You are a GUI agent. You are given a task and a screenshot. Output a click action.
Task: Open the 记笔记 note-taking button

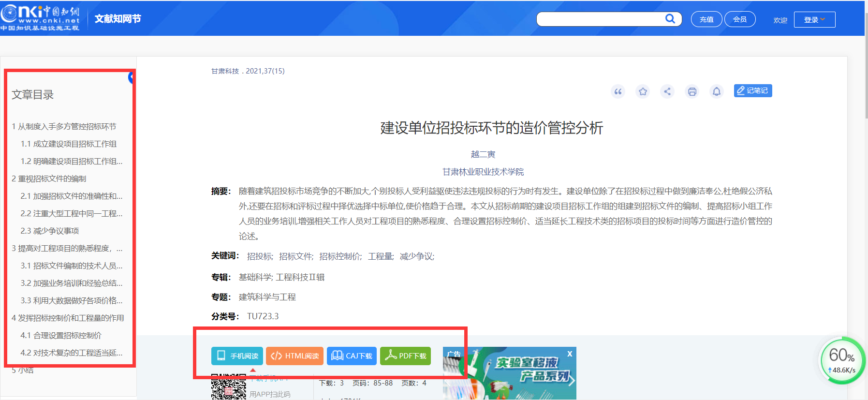click(752, 91)
